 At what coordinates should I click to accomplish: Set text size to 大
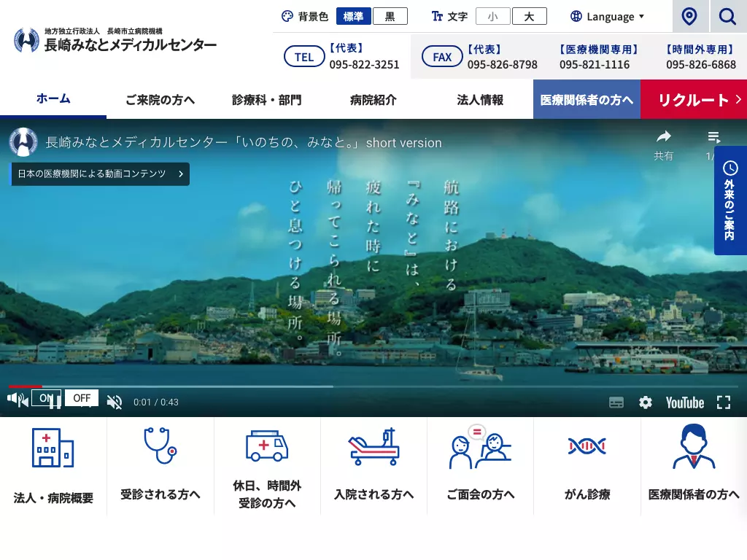pos(530,16)
